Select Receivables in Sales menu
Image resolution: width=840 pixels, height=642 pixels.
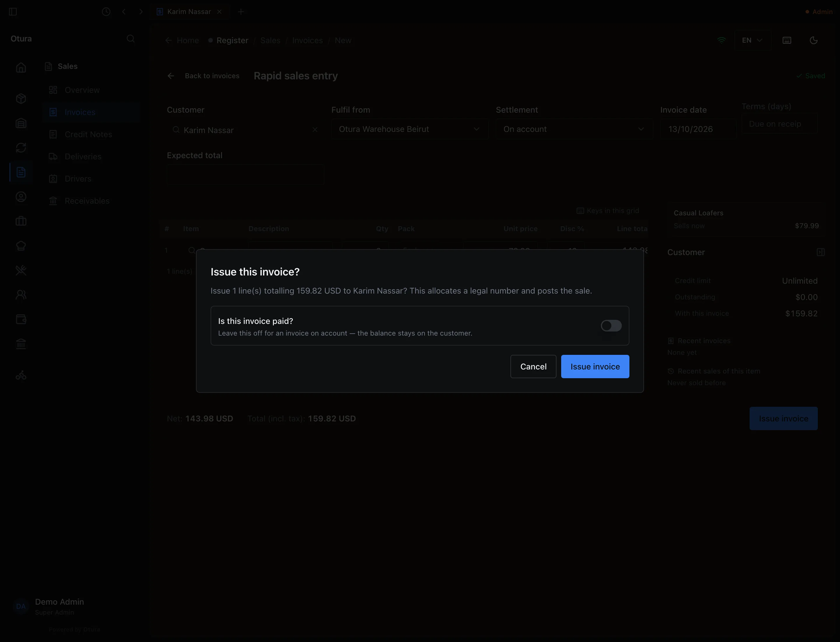(91, 201)
